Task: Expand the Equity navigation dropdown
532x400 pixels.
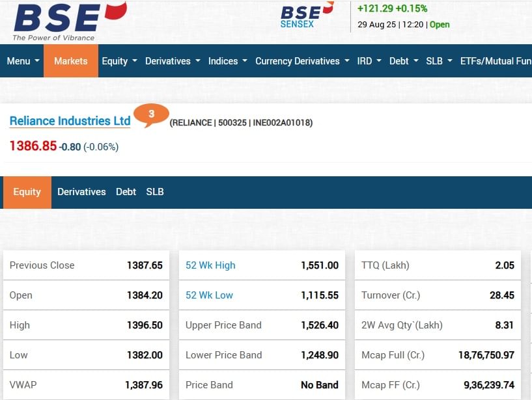Action: 119,61
